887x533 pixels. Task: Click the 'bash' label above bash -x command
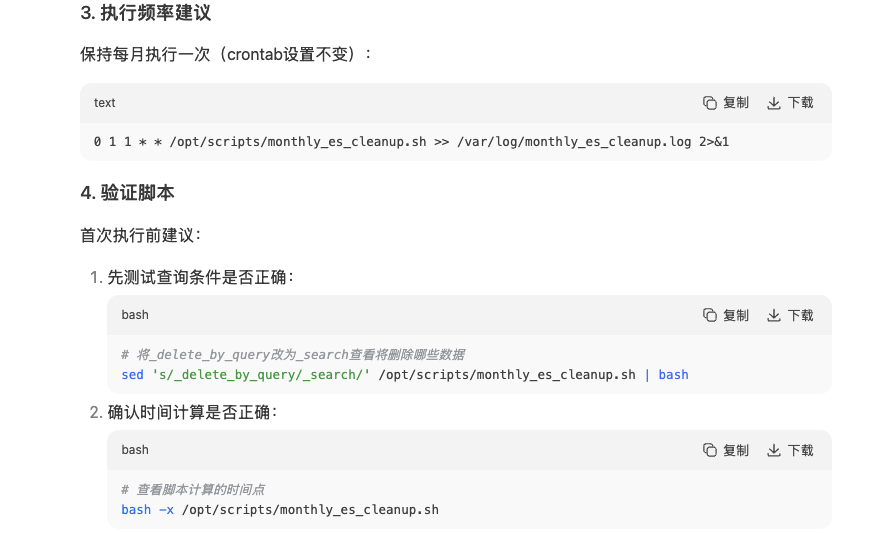coord(135,450)
